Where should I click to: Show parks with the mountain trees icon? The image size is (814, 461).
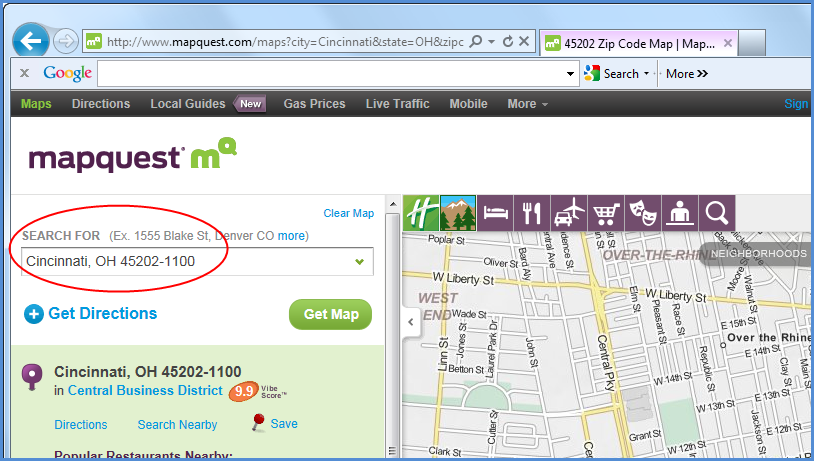click(458, 213)
